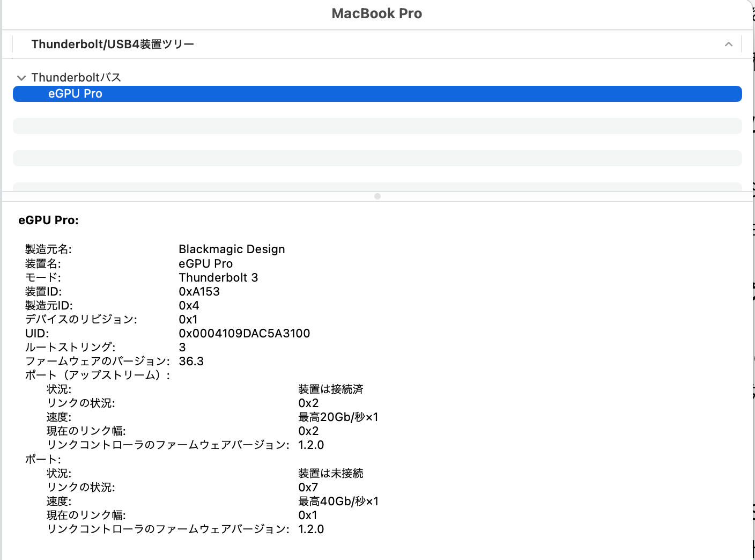Click the 最高40Gb/秒×1 speed value
This screenshot has width=755, height=560.
point(338,502)
